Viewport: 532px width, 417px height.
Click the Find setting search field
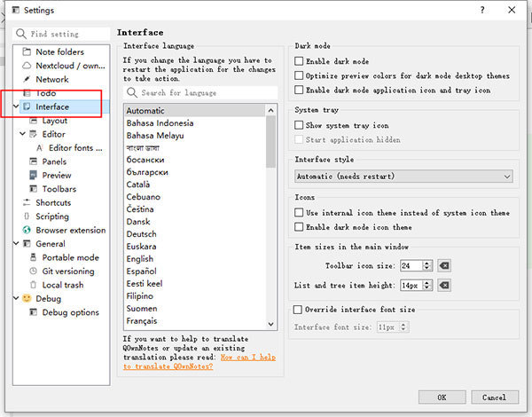click(x=61, y=34)
